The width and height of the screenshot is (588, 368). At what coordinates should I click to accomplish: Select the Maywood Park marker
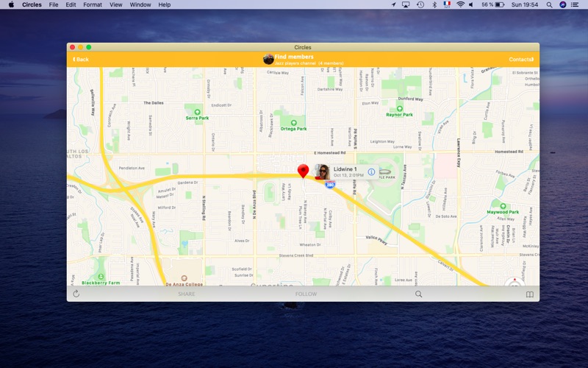coord(503,206)
